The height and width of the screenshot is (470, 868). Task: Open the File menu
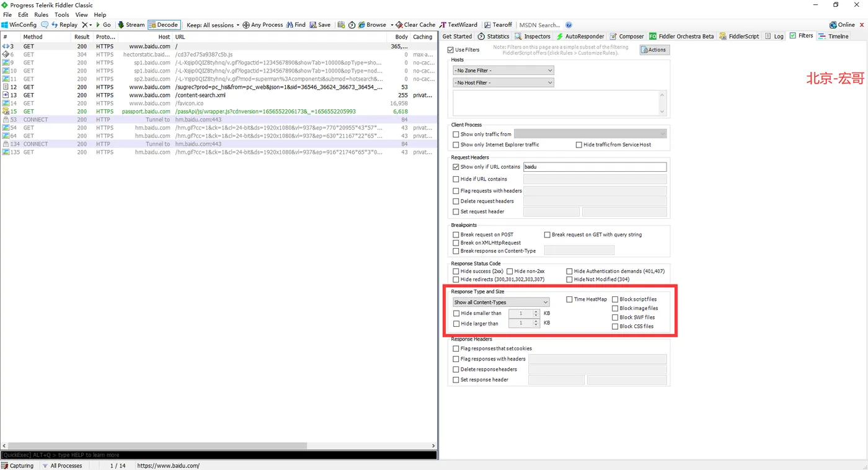(7, 14)
